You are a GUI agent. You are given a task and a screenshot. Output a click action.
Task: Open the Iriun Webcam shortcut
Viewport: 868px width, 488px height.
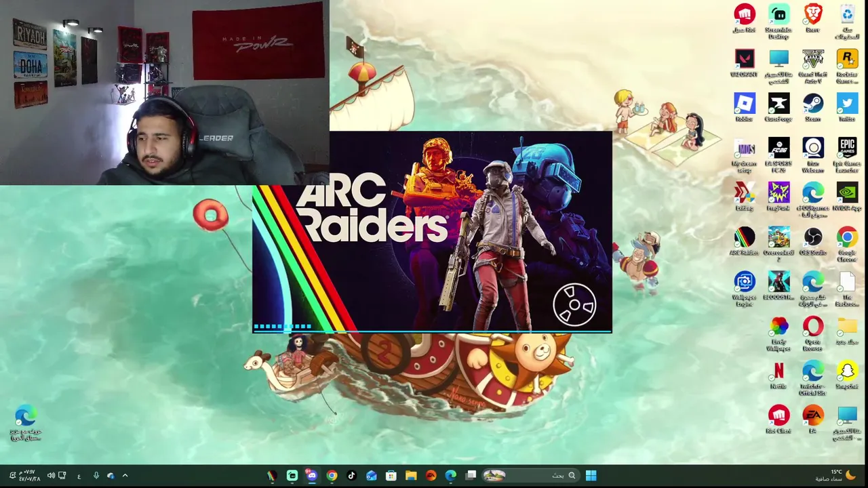(812, 155)
